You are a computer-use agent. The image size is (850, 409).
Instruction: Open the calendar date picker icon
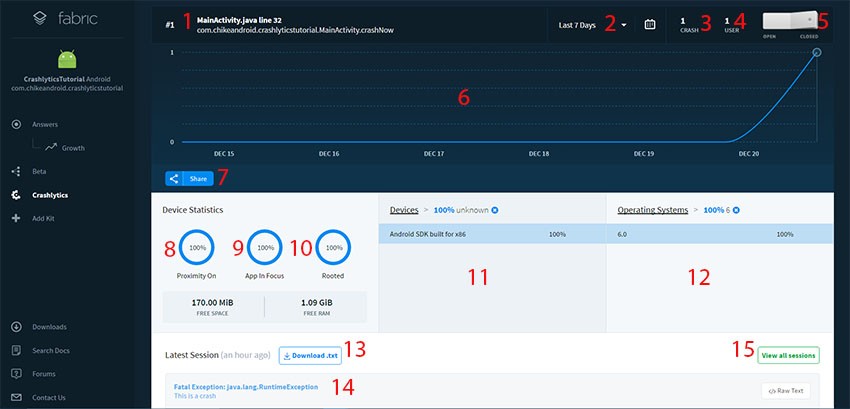650,24
